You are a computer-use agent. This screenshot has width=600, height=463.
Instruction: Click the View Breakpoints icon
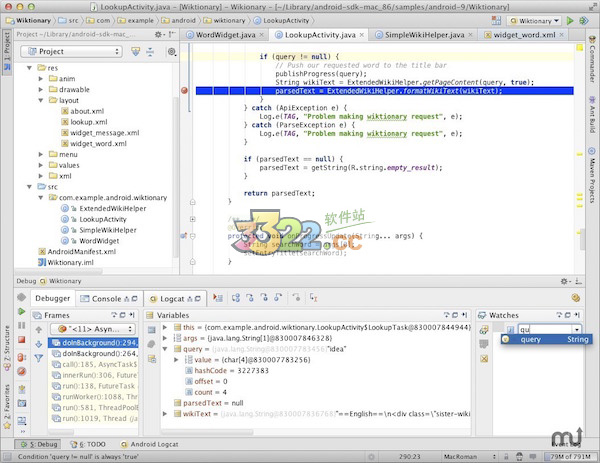pyautogui.click(x=20, y=356)
